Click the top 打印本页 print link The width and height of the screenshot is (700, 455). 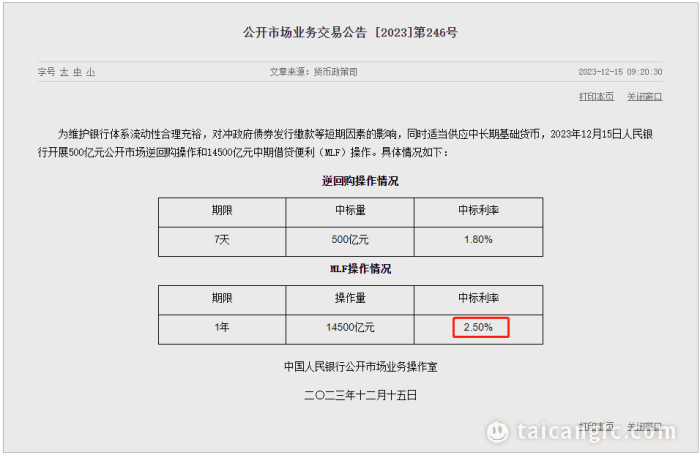596,96
